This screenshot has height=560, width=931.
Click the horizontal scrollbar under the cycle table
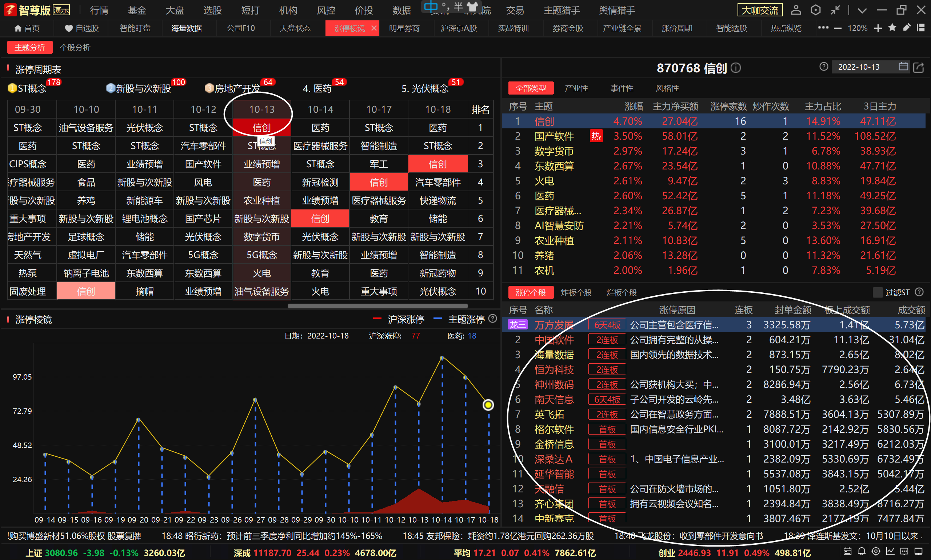(377, 306)
